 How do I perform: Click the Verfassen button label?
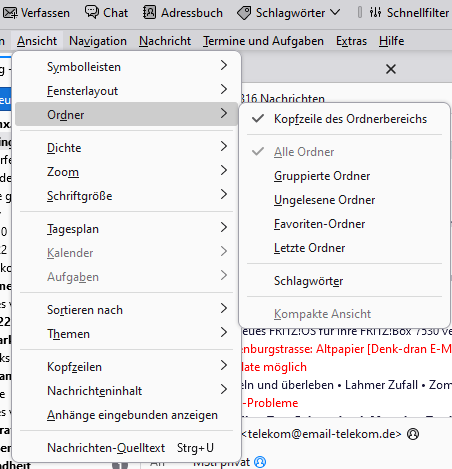coord(45,13)
